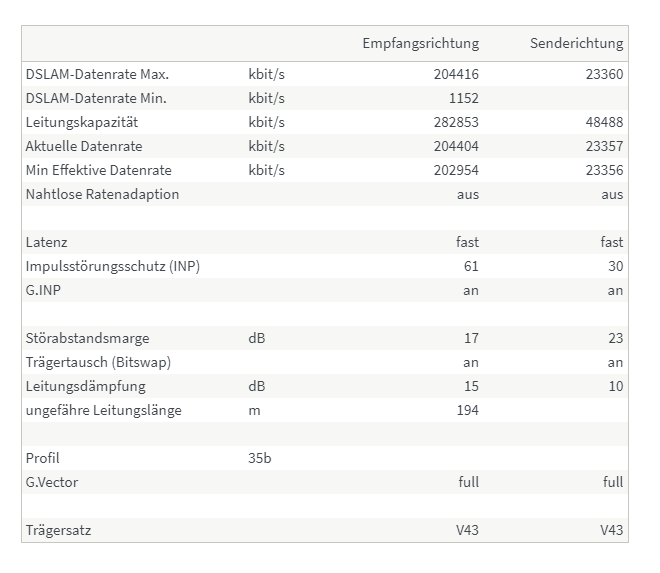Viewport: 660px width, 573px height.
Task: Click the Impulsstörungsschutz (INP) label
Action: pyautogui.click(x=113, y=267)
